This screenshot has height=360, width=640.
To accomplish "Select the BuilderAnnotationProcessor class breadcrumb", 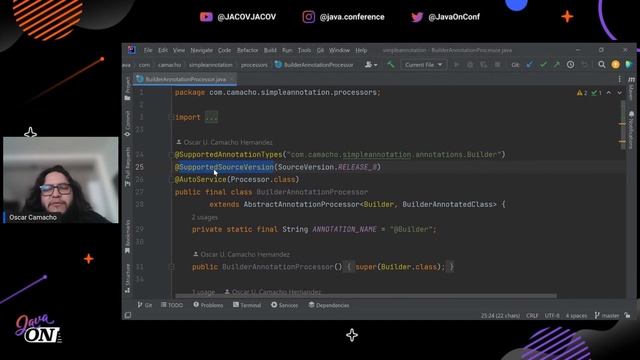I will 314,65.
